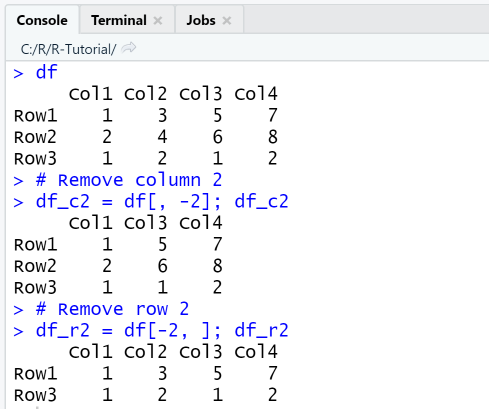Click the Row3 label in df_r2 output
The width and height of the screenshot is (489, 409).
(x=35, y=395)
